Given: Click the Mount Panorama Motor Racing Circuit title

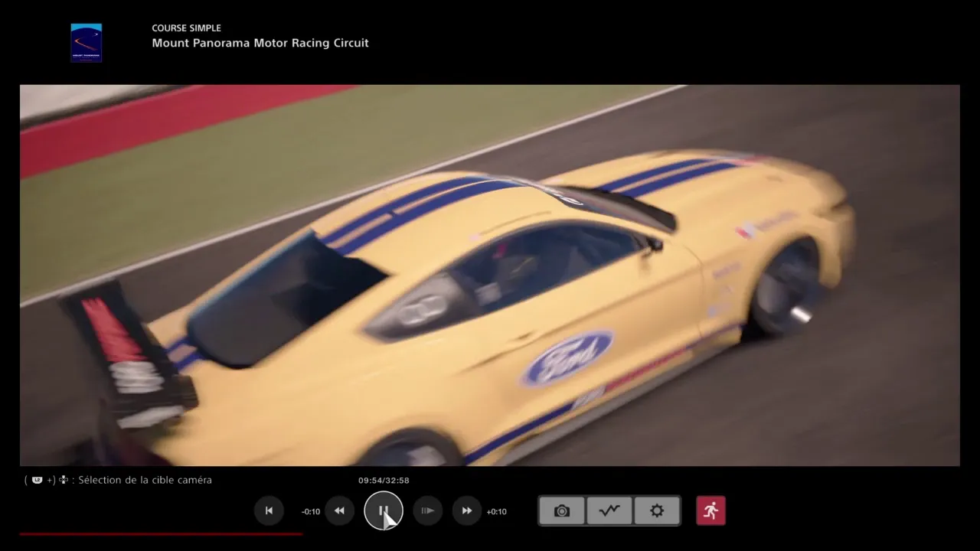Looking at the screenshot, I should tap(260, 43).
